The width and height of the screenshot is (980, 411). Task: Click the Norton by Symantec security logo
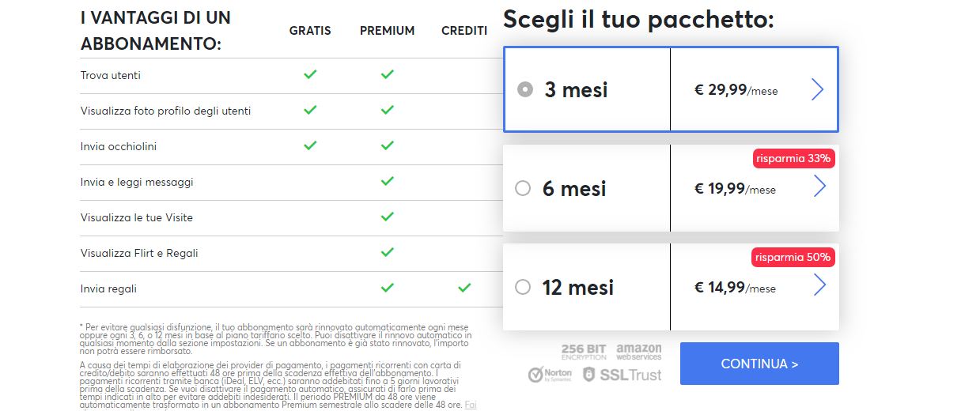click(550, 375)
